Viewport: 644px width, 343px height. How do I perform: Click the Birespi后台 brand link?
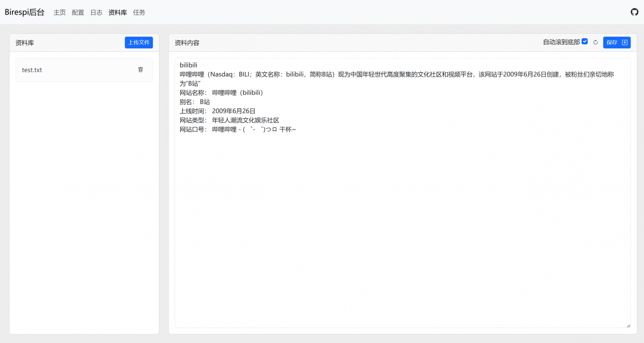point(25,12)
